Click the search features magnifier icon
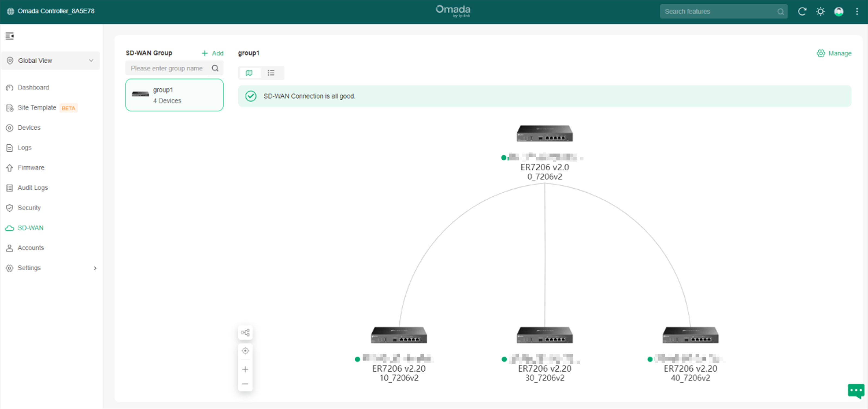The width and height of the screenshot is (868, 409). tap(780, 12)
